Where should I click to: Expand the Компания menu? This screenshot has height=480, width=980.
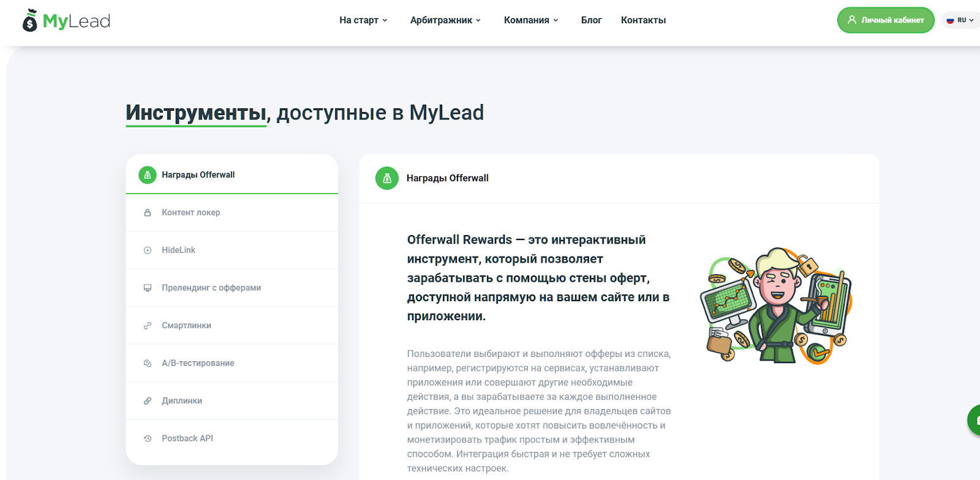(531, 20)
